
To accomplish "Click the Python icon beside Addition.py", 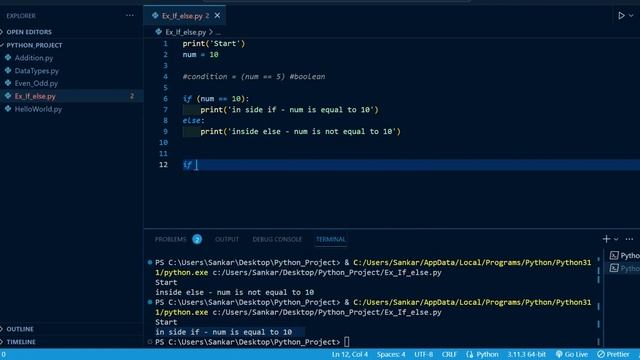I will pos(8,58).
